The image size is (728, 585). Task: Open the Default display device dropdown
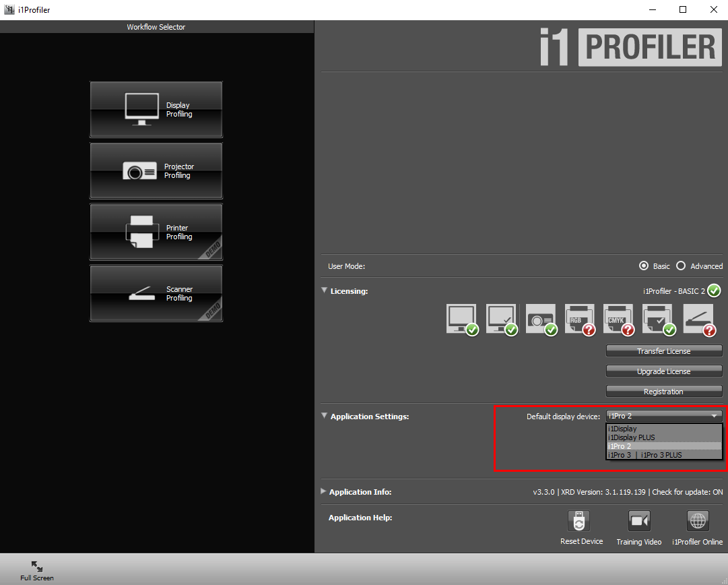(x=664, y=416)
